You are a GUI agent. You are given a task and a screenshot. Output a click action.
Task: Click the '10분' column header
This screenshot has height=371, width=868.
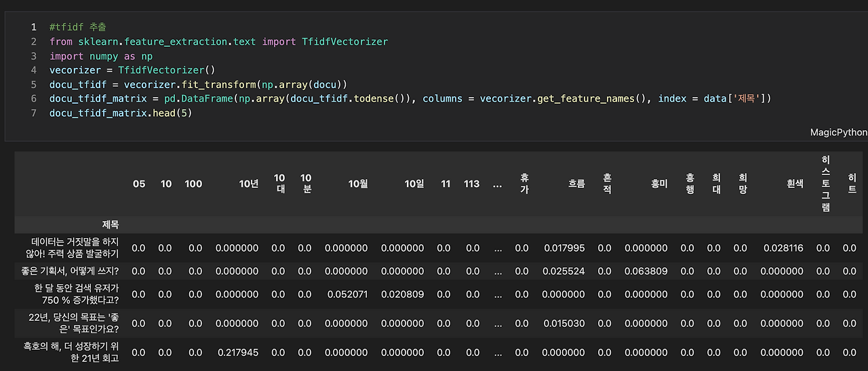306,184
